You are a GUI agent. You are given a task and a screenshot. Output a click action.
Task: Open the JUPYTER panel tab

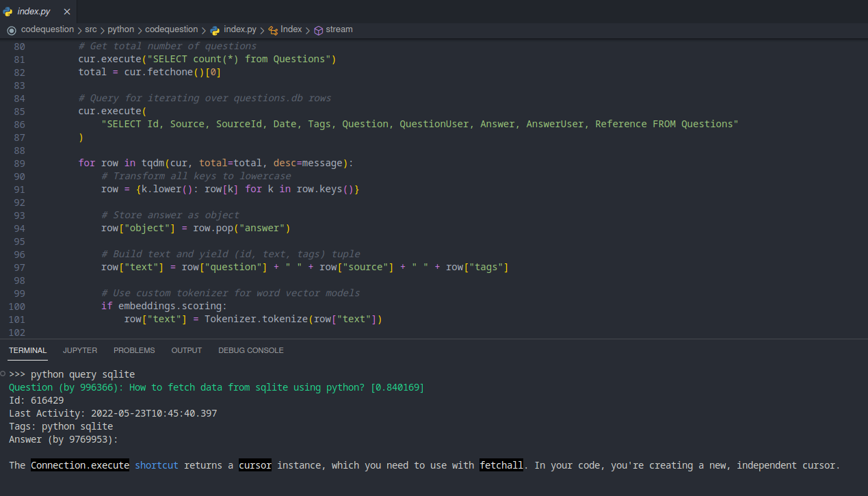79,350
